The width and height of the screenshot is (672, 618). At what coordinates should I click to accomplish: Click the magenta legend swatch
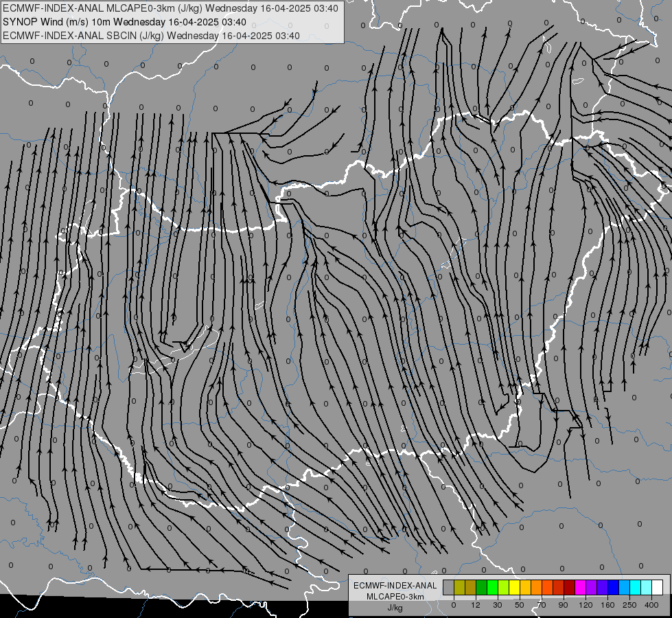581,587
